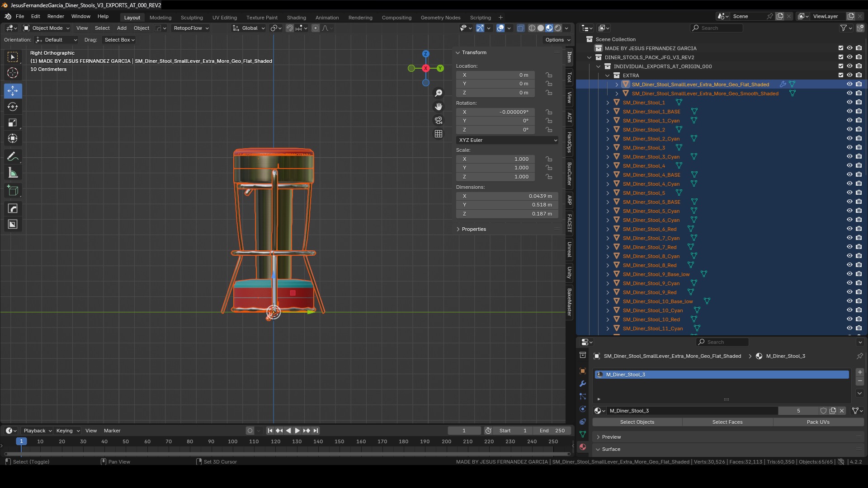Open the File menu
The width and height of the screenshot is (868, 488).
20,16
